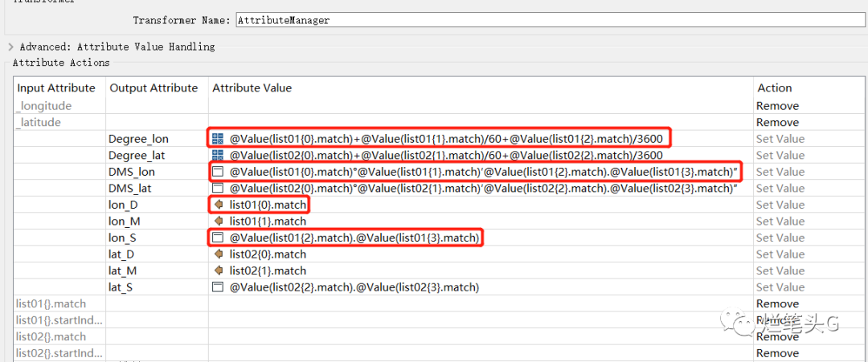Open Set Value action for Degree_lon
Image resolution: width=868 pixels, height=362 pixels.
coord(780,139)
